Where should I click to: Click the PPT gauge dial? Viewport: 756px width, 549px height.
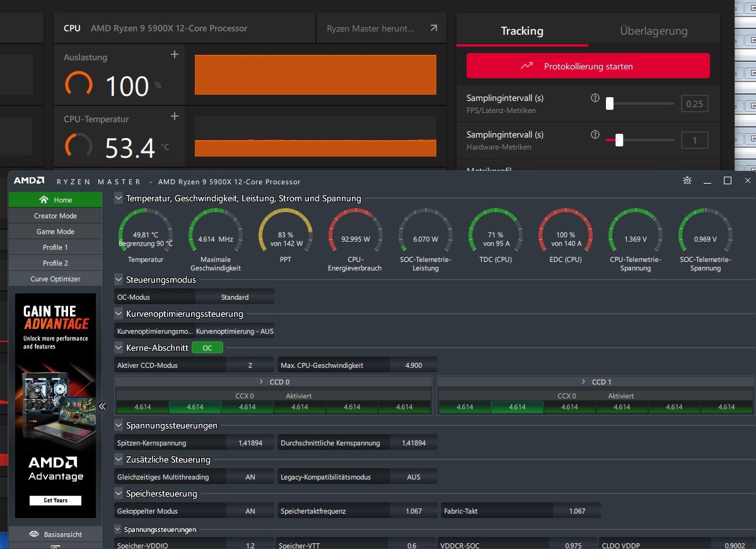tap(286, 230)
